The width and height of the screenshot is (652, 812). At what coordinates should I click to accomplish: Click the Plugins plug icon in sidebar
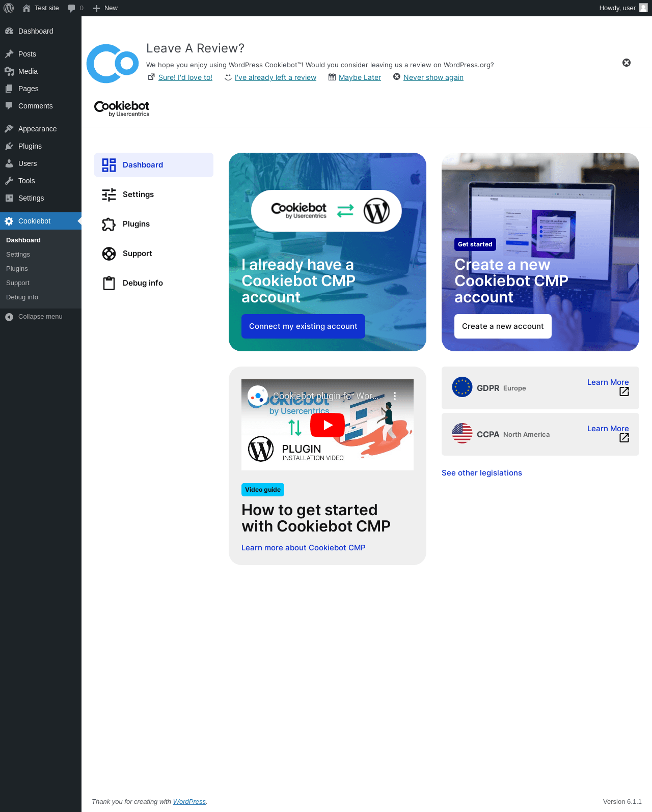pos(9,146)
